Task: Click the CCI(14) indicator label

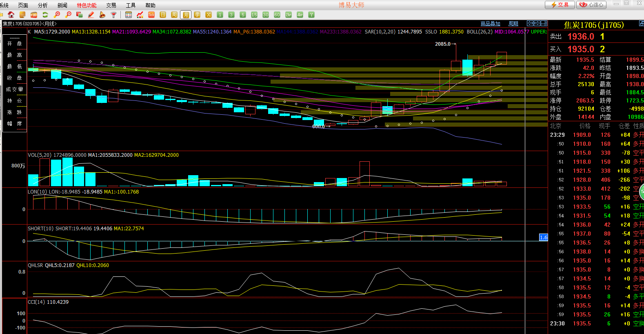Action: click(36, 302)
